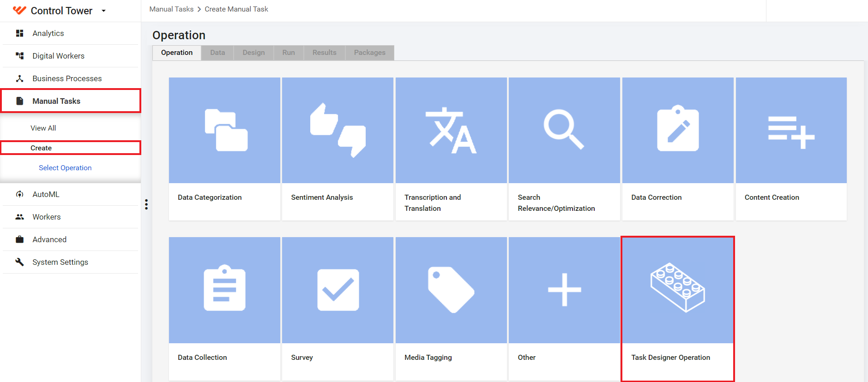
Task: Select the Search Relevance magnifier icon
Action: 564,130
